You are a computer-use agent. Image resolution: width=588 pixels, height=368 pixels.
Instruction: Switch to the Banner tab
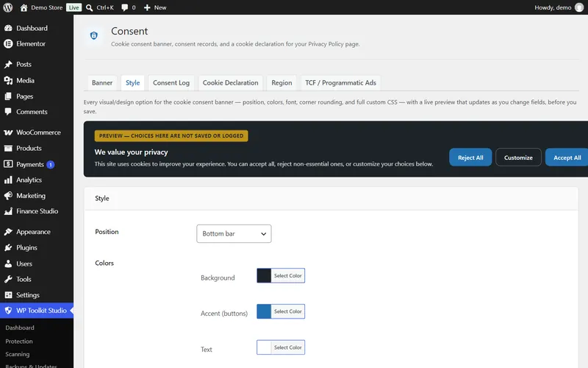tap(102, 83)
